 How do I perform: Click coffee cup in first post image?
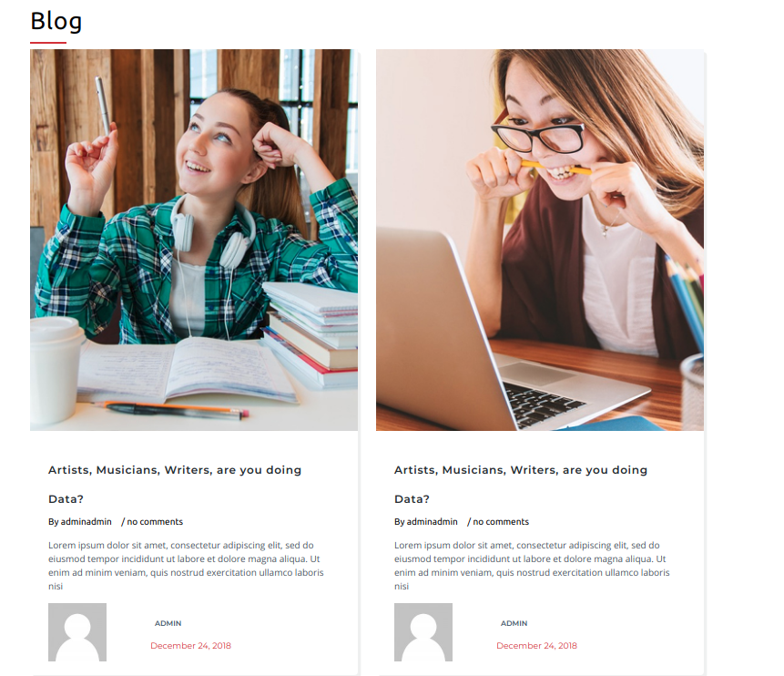click(54, 370)
